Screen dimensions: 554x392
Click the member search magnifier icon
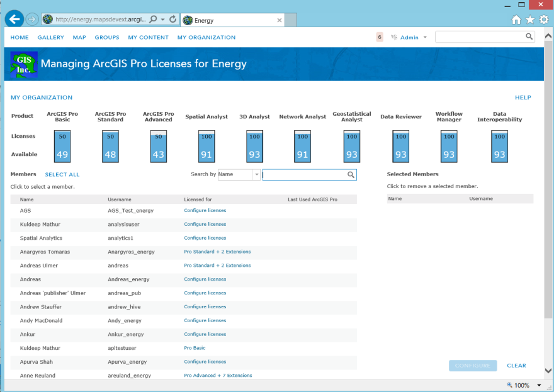pos(351,174)
